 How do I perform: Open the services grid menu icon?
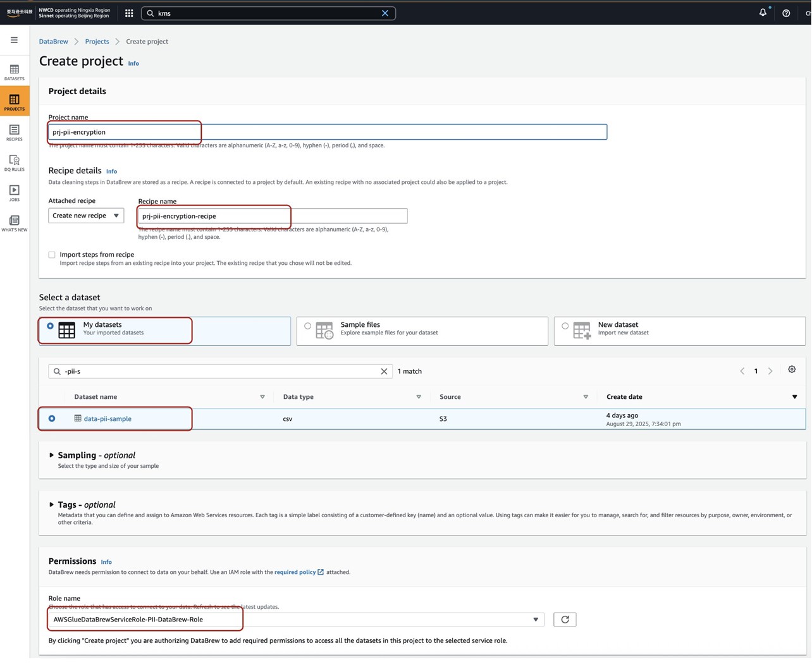click(x=129, y=13)
